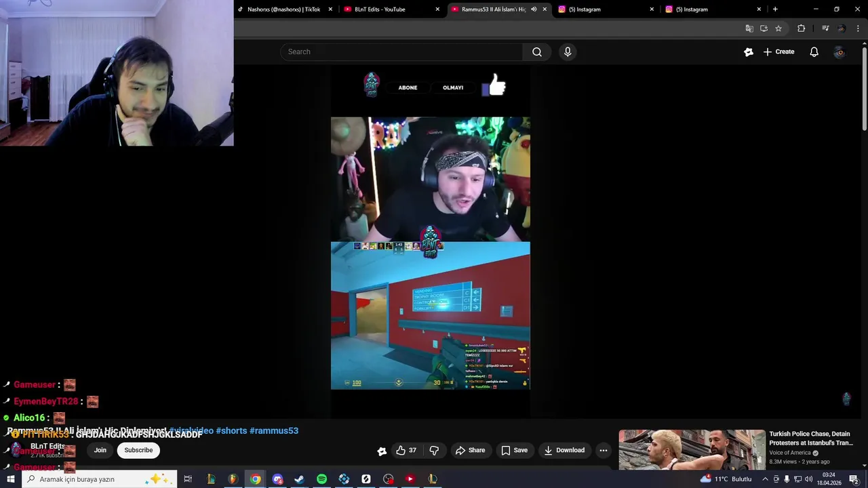Click the taskbar volume speaker icon
Image resolution: width=868 pixels, height=488 pixels.
coord(808,479)
